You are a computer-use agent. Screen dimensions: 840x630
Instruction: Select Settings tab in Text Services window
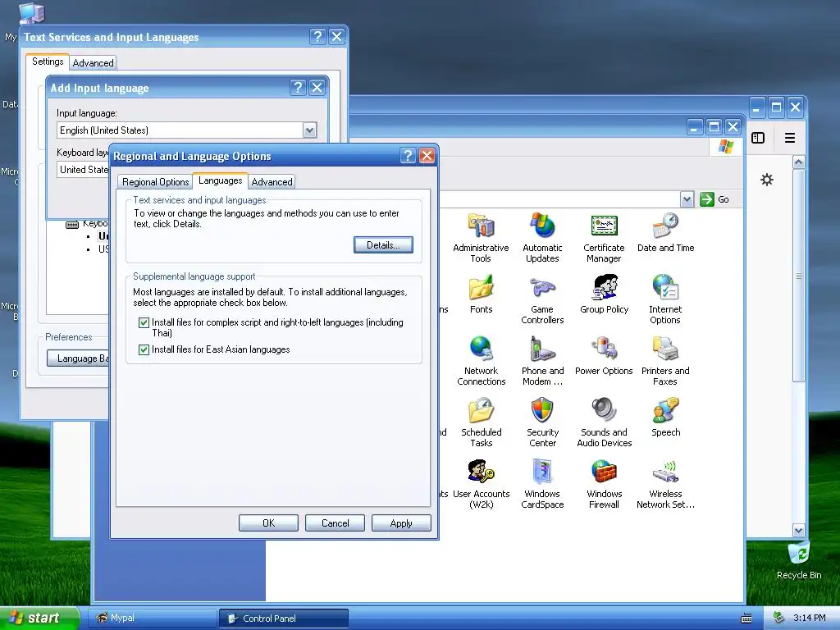(48, 62)
